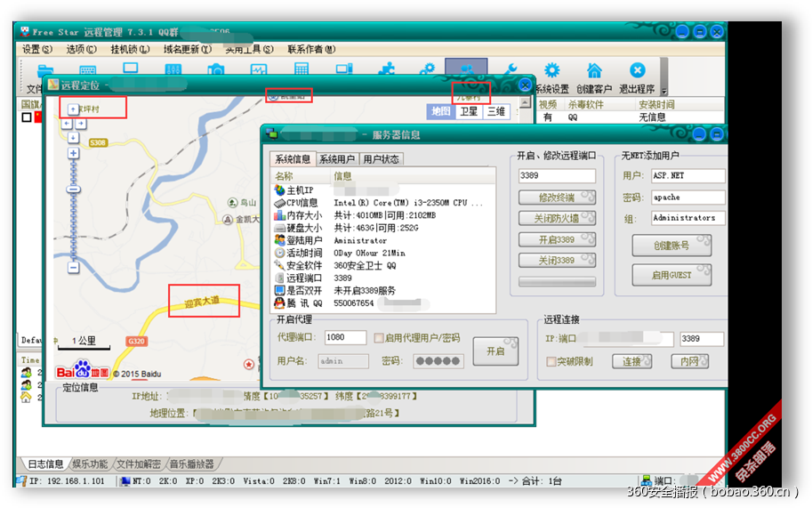Pan the map up with arrow button
Screen dimensions: 812x508
(73, 109)
